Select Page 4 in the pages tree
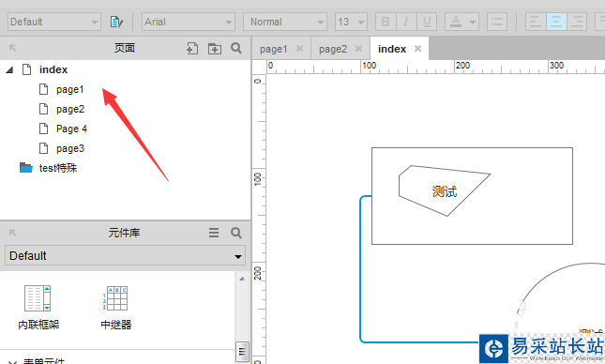The image size is (605, 364). point(72,129)
